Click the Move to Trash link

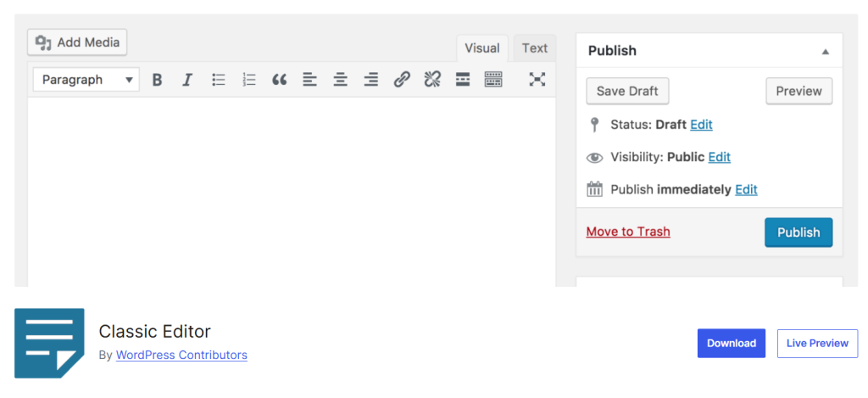628,231
